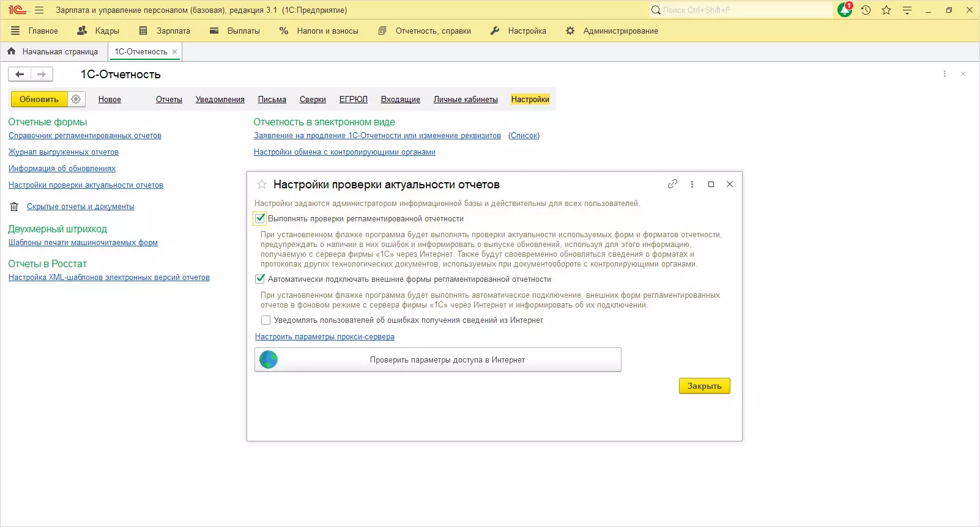This screenshot has height=527, width=980.
Task: Click Проверить параметры доступа в Интернет button
Action: click(438, 359)
